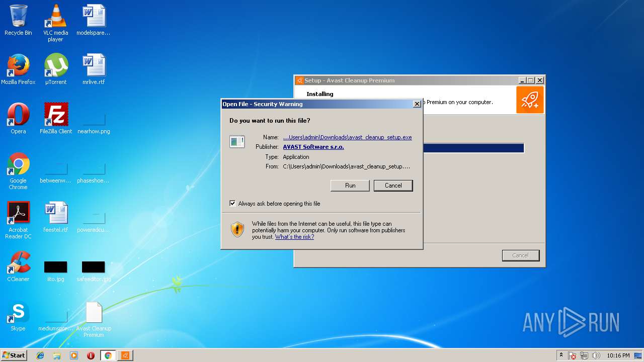This screenshot has width=644, height=362.
Task: Open the Opera icon in the taskbar
Action: click(91, 355)
